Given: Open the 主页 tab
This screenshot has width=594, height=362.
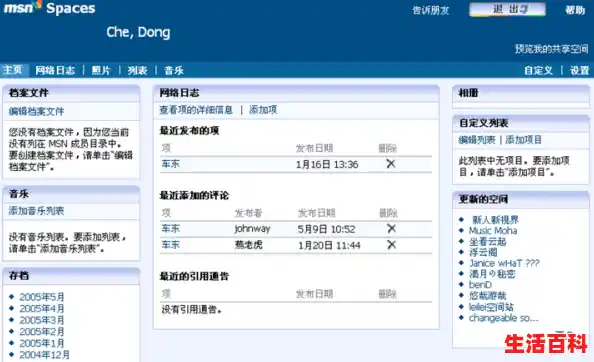Looking at the screenshot, I should 13,70.
